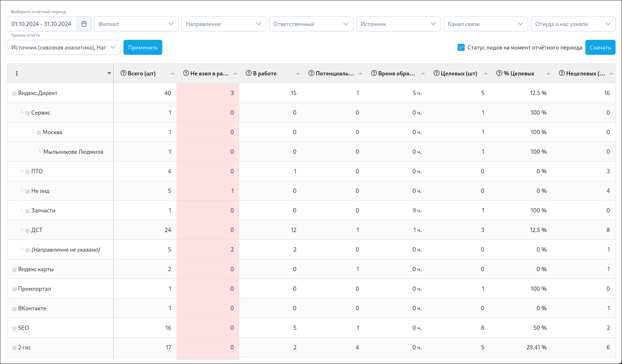Sort by Всего (шт) using arrow
The image size is (622, 364).
173,73
